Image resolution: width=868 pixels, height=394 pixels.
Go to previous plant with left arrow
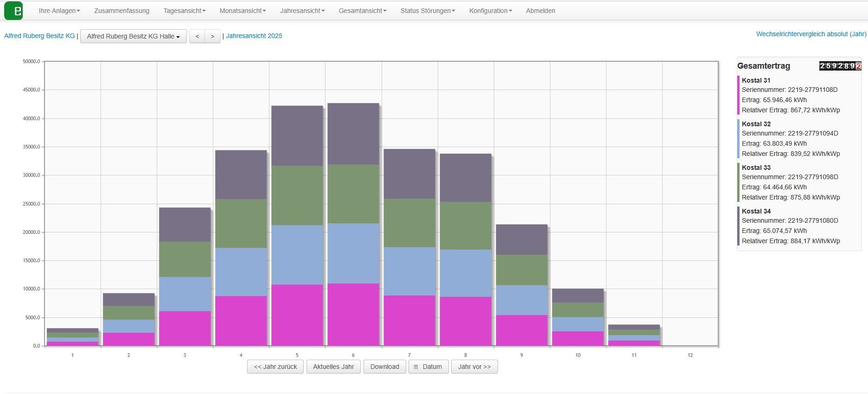click(197, 36)
